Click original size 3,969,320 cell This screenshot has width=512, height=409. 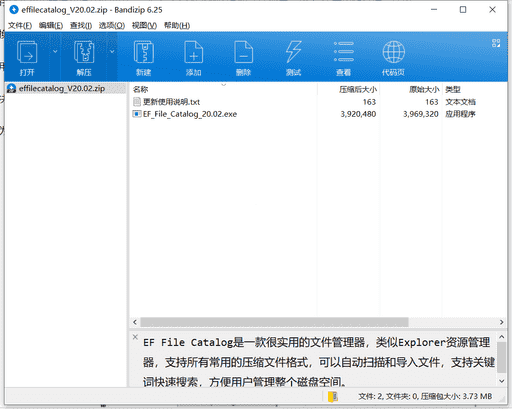tap(420, 114)
